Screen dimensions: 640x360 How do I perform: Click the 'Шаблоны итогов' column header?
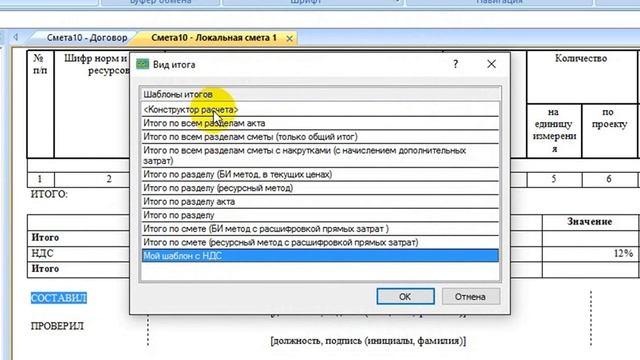[x=320, y=94]
